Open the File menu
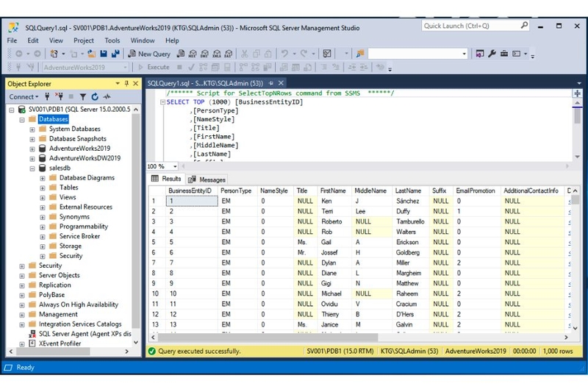588x392 pixels. point(12,40)
